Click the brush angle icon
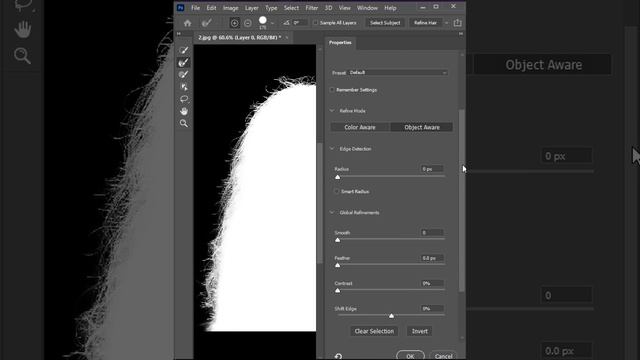Screen dimensions: 640x360 click(x=286, y=23)
